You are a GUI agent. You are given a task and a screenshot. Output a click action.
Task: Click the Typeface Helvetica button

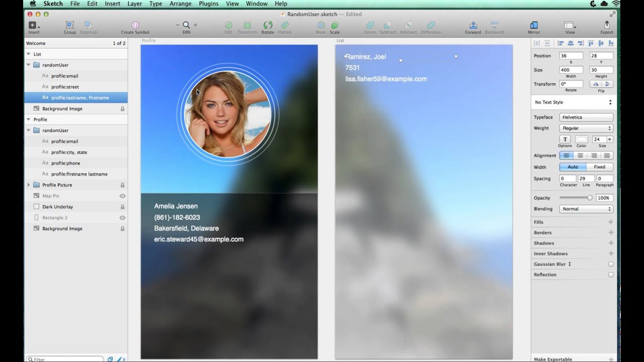click(x=586, y=117)
